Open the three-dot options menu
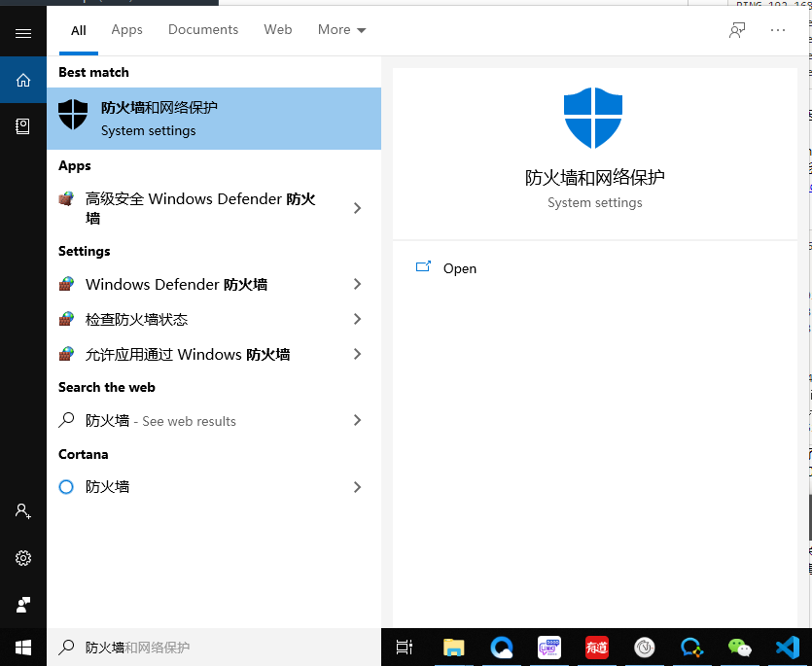Viewport: 812px width, 666px height. 778,30
